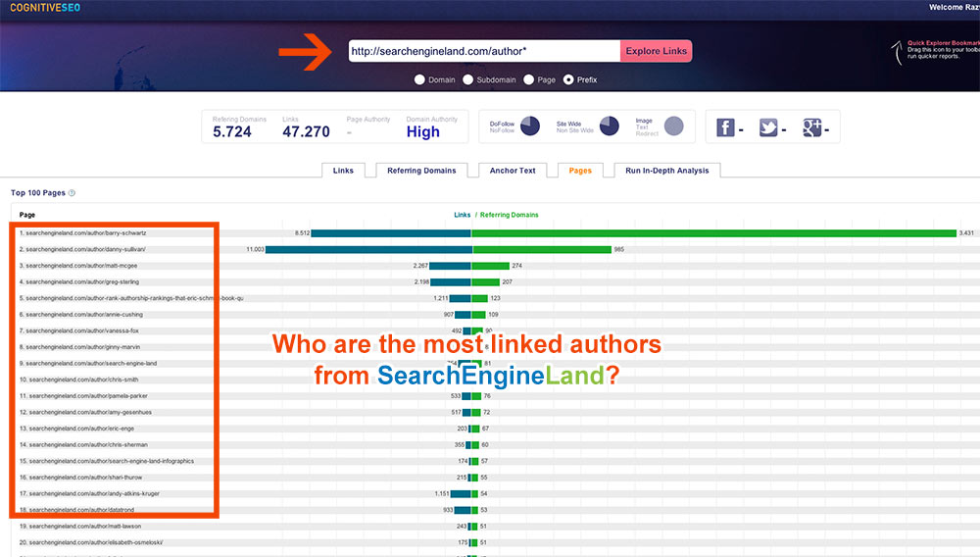Image resolution: width=980 pixels, height=557 pixels.
Task: Open the annie-cushing author page link
Action: click(84, 314)
